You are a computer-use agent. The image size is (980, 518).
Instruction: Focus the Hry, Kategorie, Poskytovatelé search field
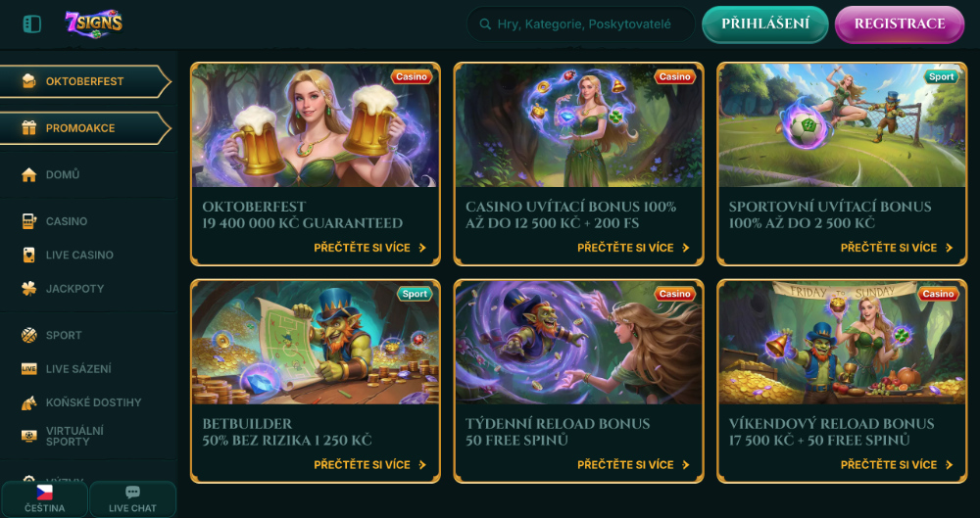(580, 24)
